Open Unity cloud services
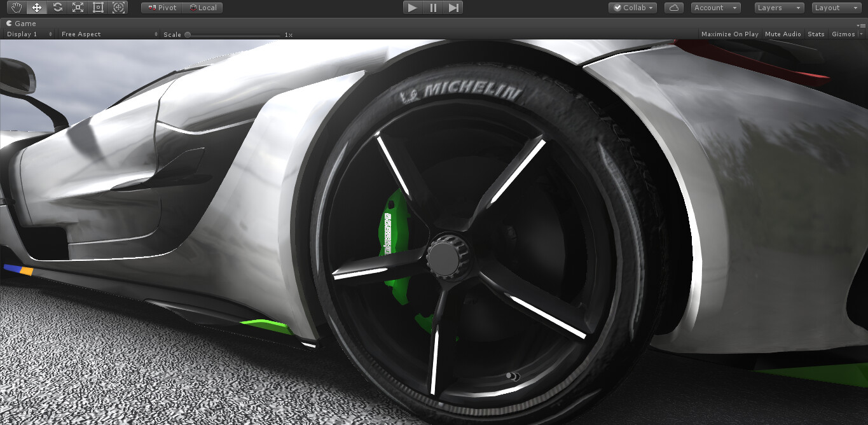 [674, 8]
